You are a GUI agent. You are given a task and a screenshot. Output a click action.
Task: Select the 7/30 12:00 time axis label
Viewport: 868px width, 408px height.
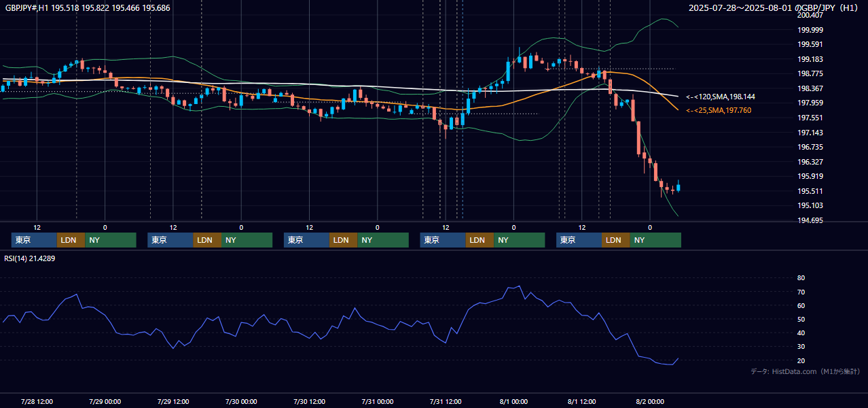click(x=309, y=402)
